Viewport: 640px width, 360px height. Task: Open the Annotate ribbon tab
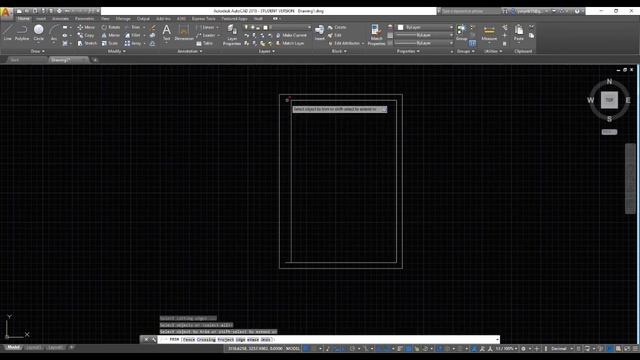[x=60, y=19]
